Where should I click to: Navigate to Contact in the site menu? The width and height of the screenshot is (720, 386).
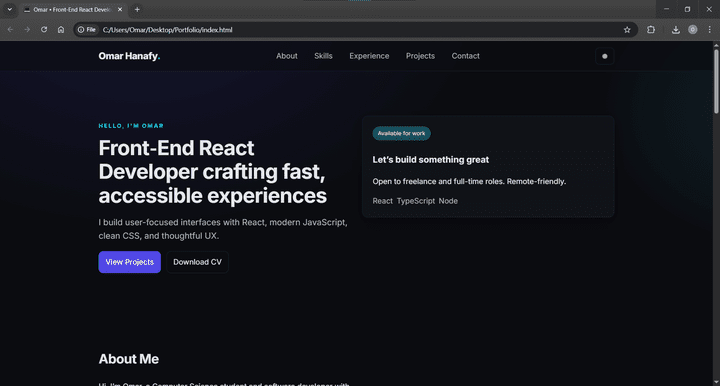pos(465,56)
